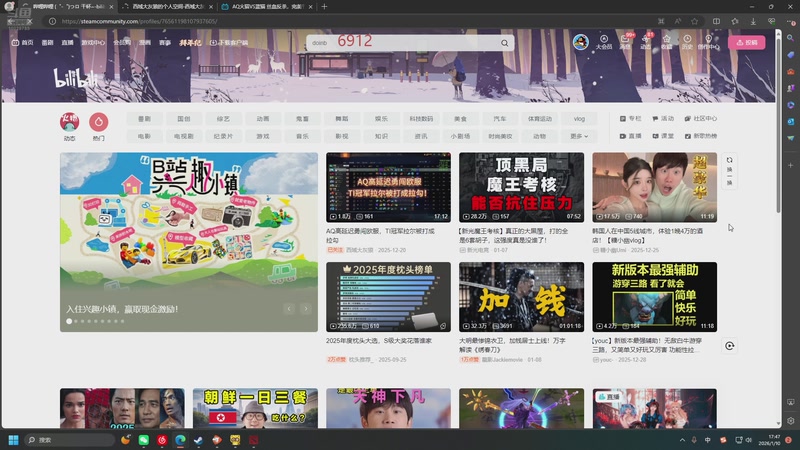
Task: Select the 科技数码 category chip
Action: 421,119
